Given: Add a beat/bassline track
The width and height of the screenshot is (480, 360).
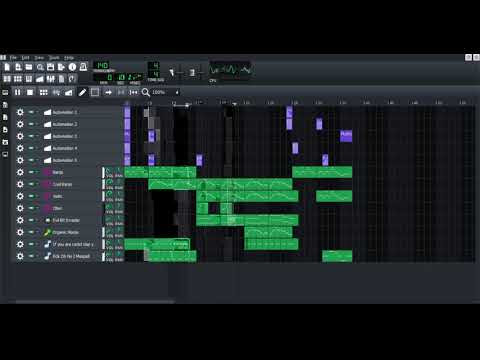Looking at the screenshot, I should 44,92.
